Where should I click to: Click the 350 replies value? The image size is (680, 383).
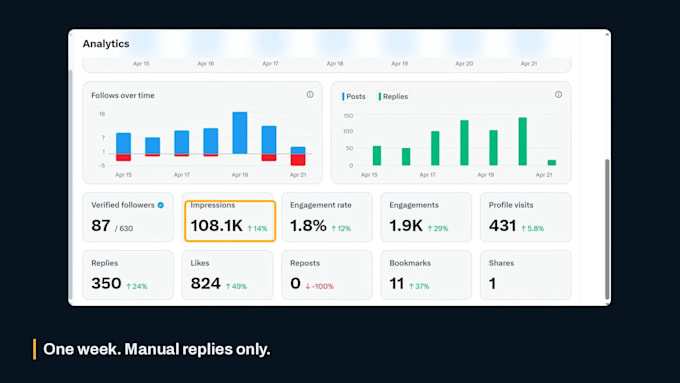click(x=106, y=283)
